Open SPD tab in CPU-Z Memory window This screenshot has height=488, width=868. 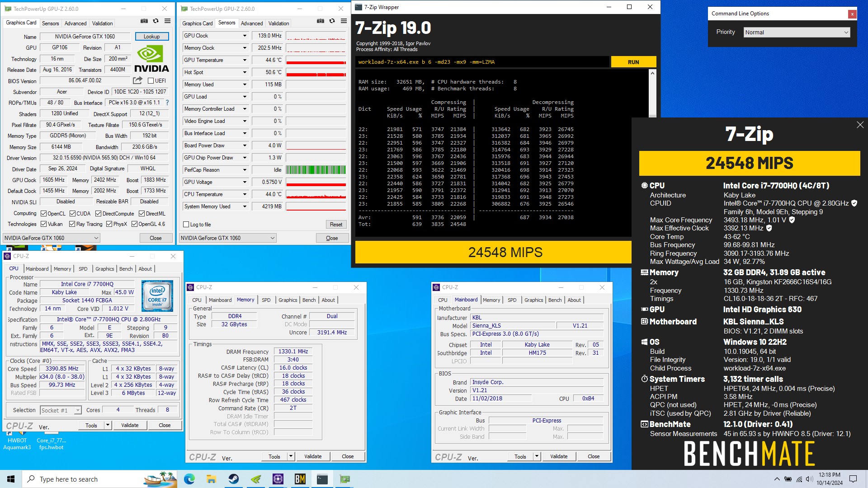pos(266,300)
